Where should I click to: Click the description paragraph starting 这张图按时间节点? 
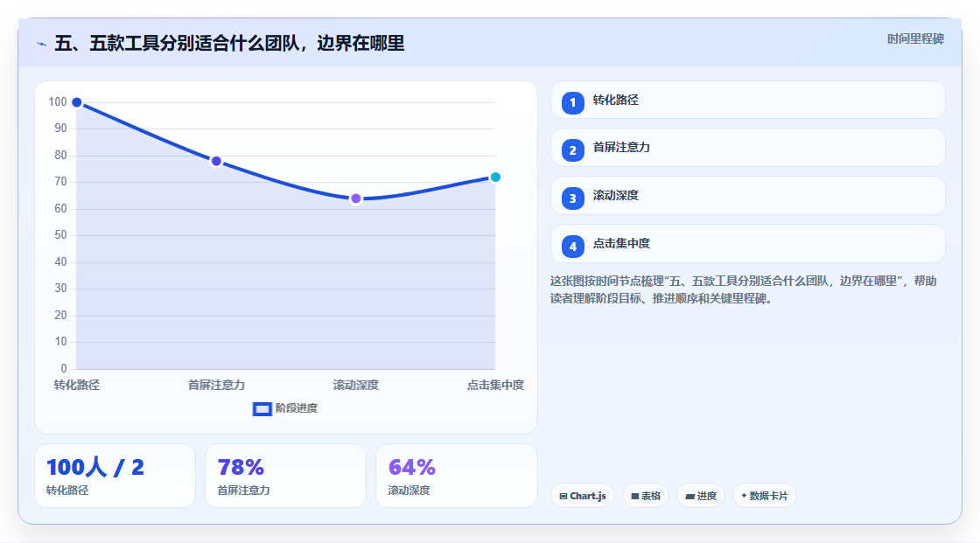pyautogui.click(x=743, y=290)
